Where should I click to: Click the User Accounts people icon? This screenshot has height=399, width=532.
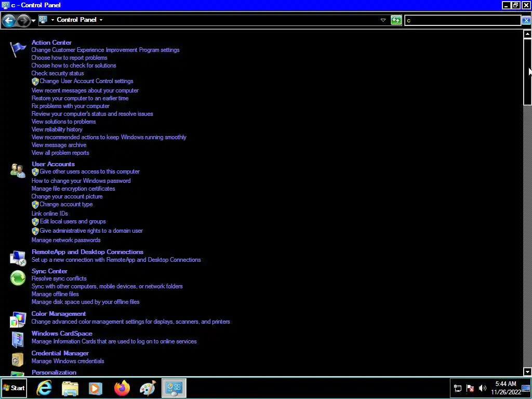coord(18,170)
